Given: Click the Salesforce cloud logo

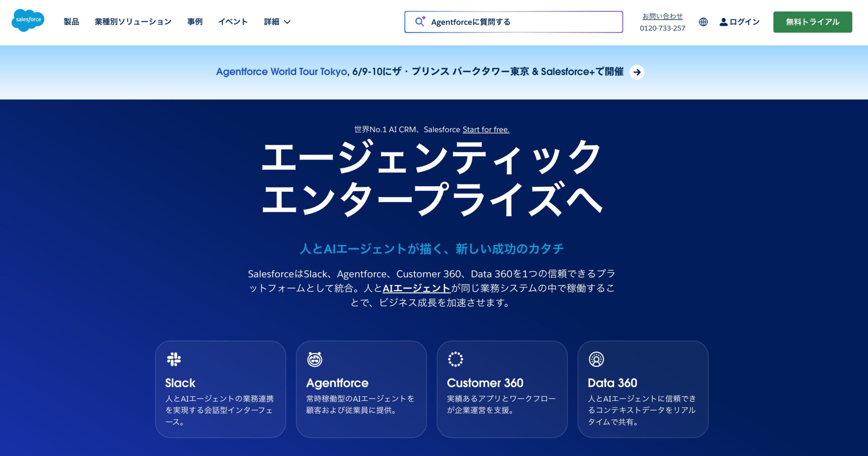Looking at the screenshot, I should pos(28,20).
